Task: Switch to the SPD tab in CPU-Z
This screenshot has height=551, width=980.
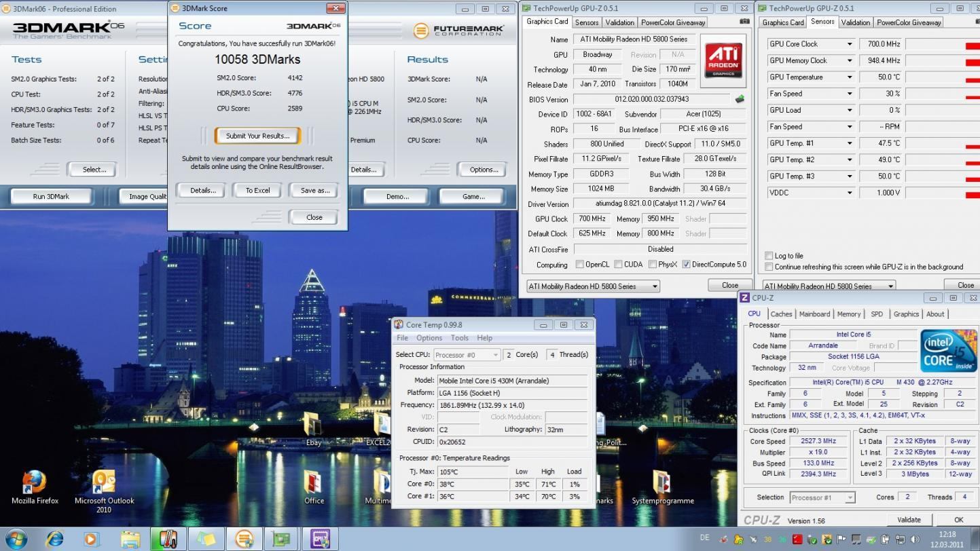Action: coord(877,314)
